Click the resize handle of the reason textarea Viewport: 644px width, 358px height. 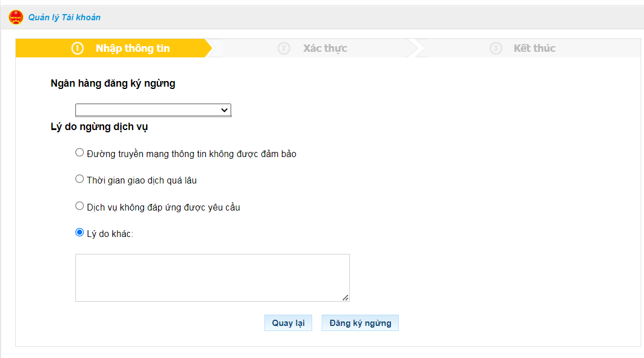(345, 297)
